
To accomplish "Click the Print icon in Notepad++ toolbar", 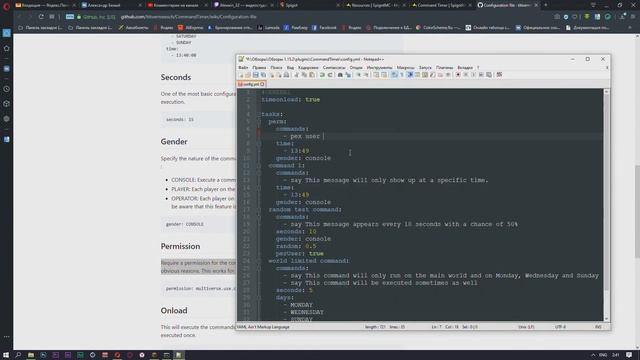I will [287, 75].
